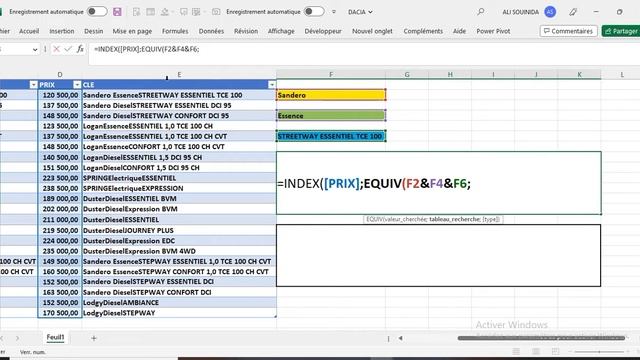Image resolution: width=640 pixels, height=360 pixels.
Task: Open the Insertion ribbon tab
Action: click(x=62, y=31)
